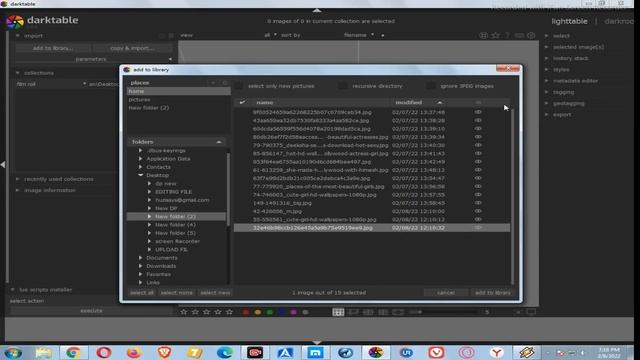
Task: Set five-star rating in bottom toolbar
Action: [x=229, y=312]
